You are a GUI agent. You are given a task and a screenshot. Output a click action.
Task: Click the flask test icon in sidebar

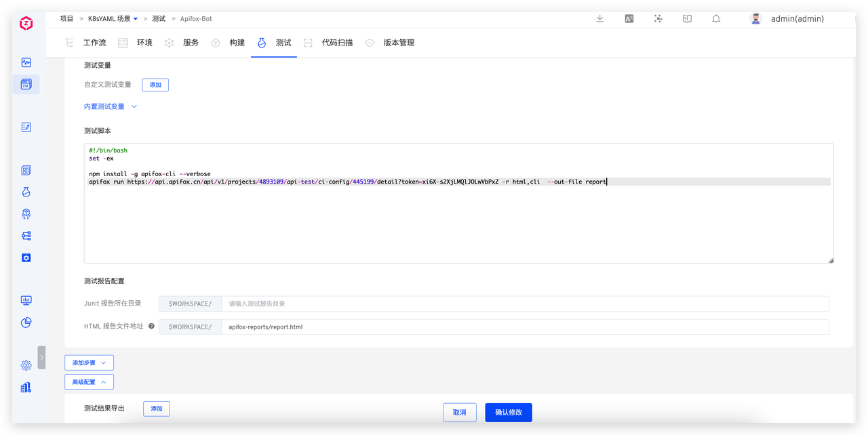click(x=26, y=192)
